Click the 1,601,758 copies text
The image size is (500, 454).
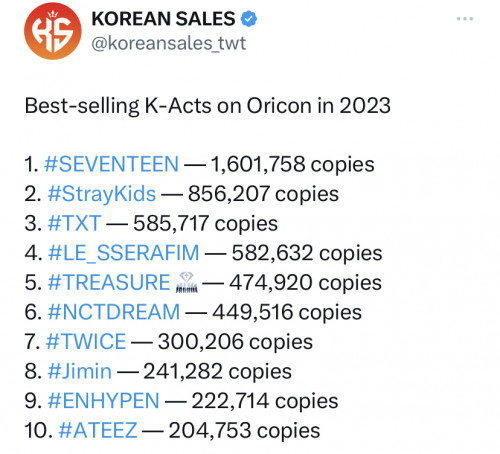coord(293,165)
